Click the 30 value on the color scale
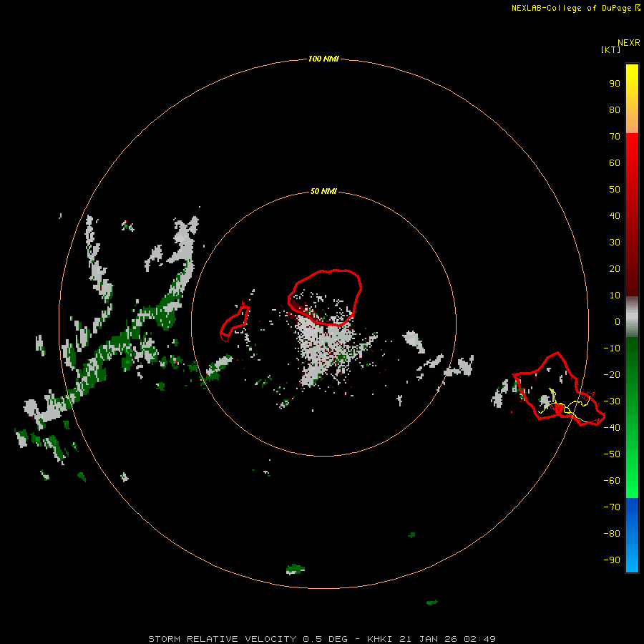Image resolution: width=644 pixels, height=644 pixels. pyautogui.click(x=615, y=243)
